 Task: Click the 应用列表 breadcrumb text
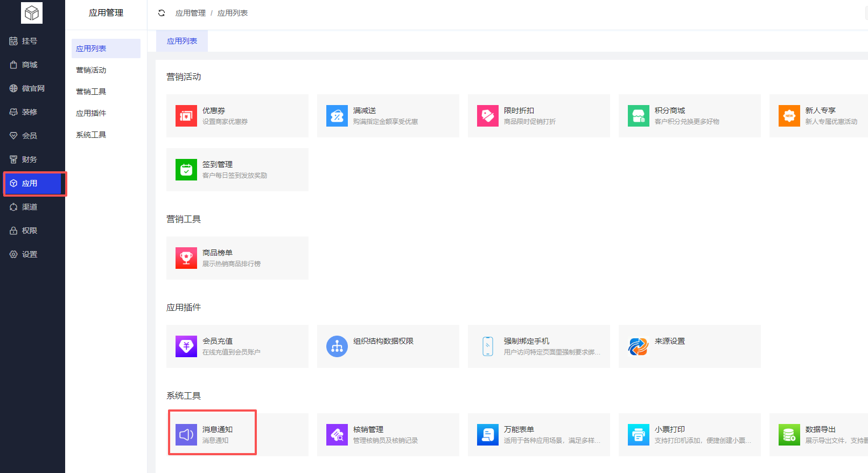[x=233, y=13]
